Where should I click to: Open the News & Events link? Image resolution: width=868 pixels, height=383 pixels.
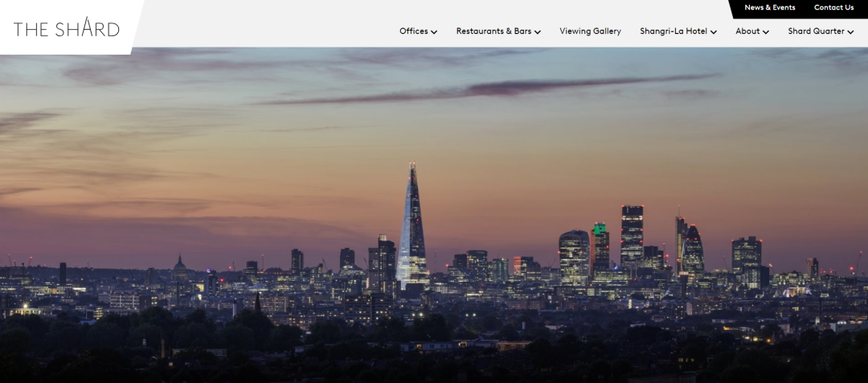click(x=769, y=8)
